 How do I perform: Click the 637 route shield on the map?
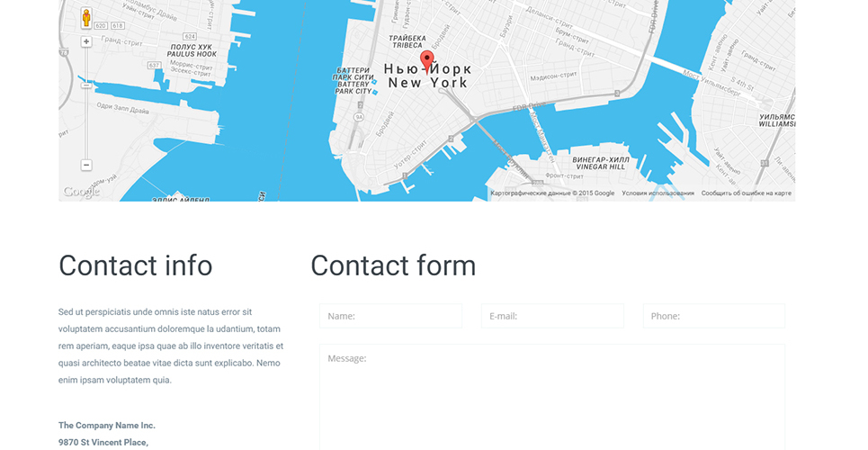[154, 66]
